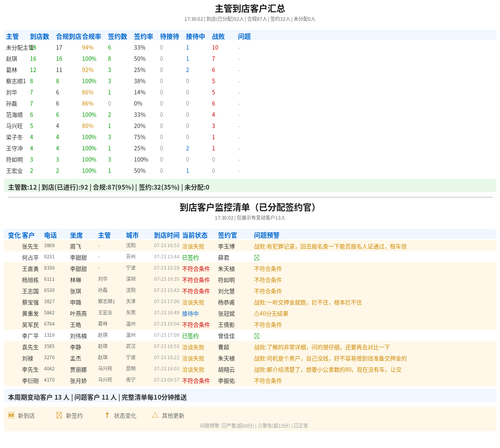Click the 洽谈失败 status in phone 3827 row

(x=193, y=302)
